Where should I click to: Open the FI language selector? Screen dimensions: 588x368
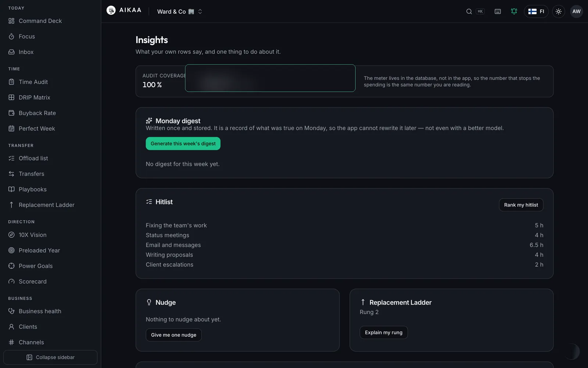click(x=536, y=11)
